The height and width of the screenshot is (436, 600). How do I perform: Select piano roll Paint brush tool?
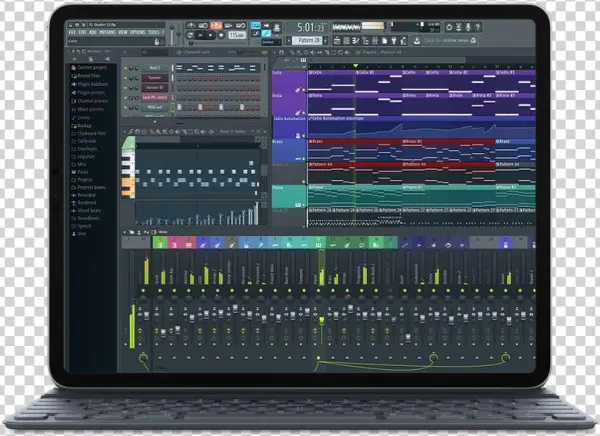click(158, 132)
